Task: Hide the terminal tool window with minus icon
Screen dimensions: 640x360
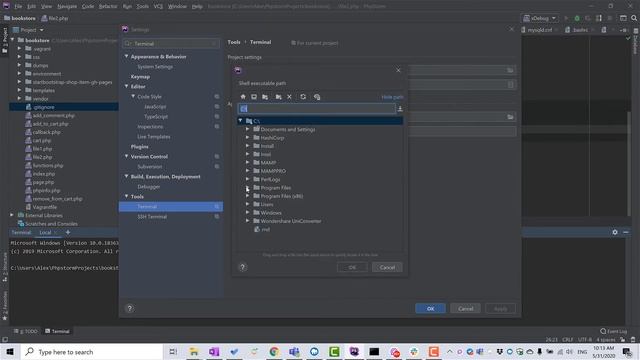Action: pyautogui.click(x=626, y=232)
